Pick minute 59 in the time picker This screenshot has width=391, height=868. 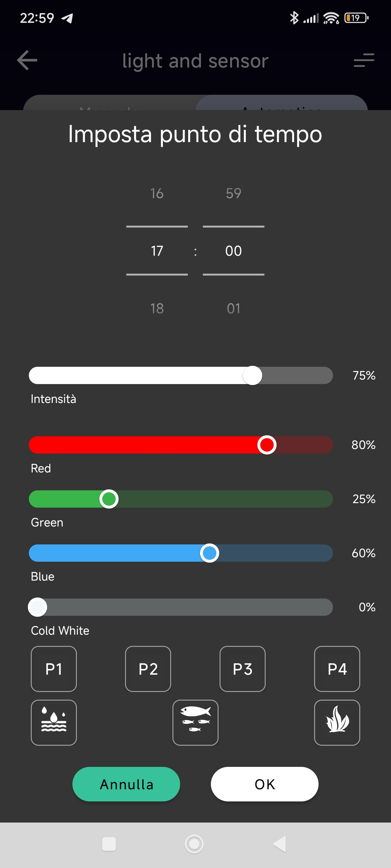click(233, 193)
